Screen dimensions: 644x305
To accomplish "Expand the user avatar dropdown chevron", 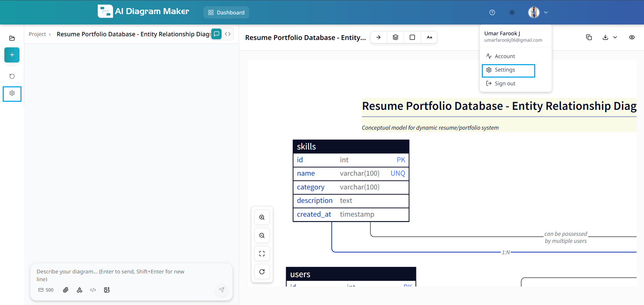I will click(546, 12).
